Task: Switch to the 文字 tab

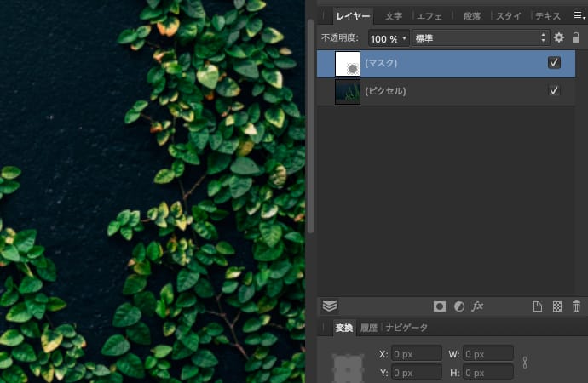Action: pos(394,16)
